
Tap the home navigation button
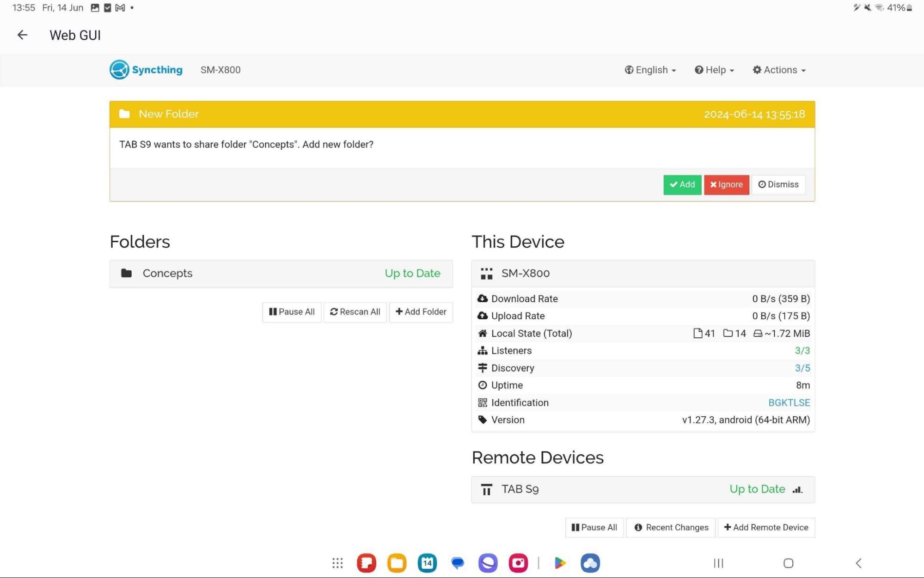click(x=789, y=563)
